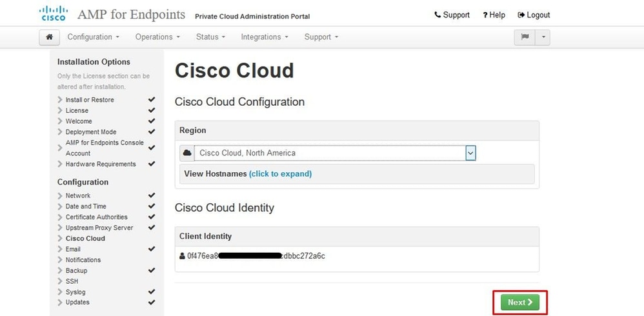
Task: Click the checkmark beside Hardware Requirements
Action: 152,163
